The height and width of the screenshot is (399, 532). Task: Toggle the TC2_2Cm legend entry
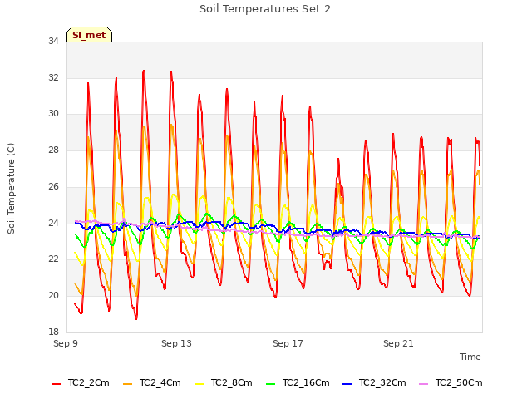pyautogui.click(x=81, y=382)
